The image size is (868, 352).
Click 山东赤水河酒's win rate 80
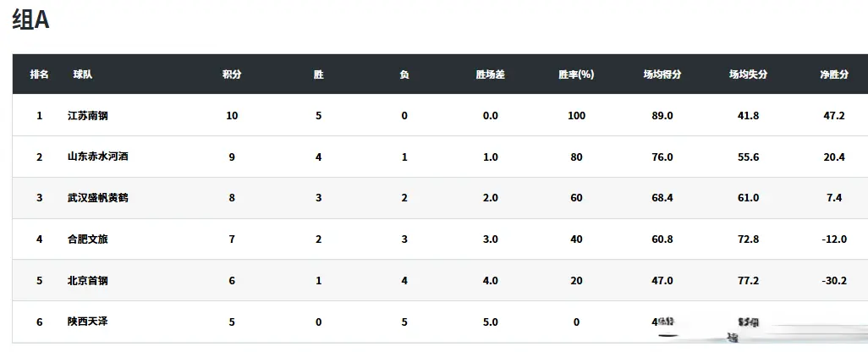[576, 157]
